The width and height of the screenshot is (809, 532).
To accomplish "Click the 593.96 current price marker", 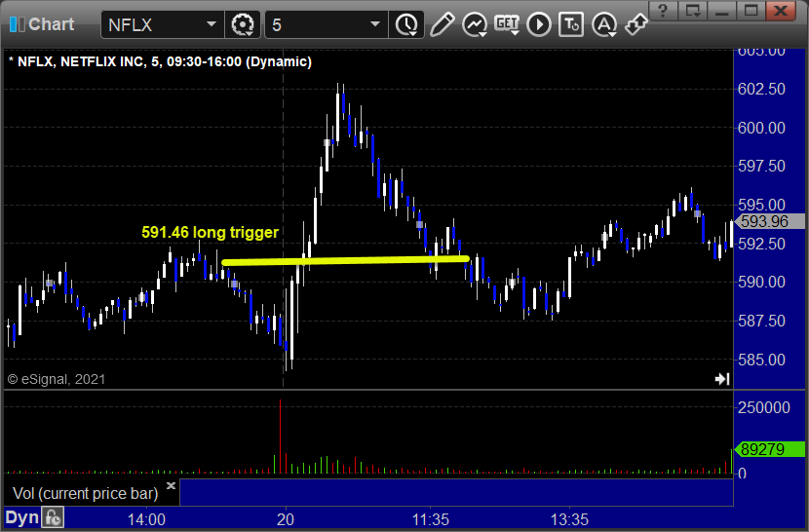I will tap(769, 221).
